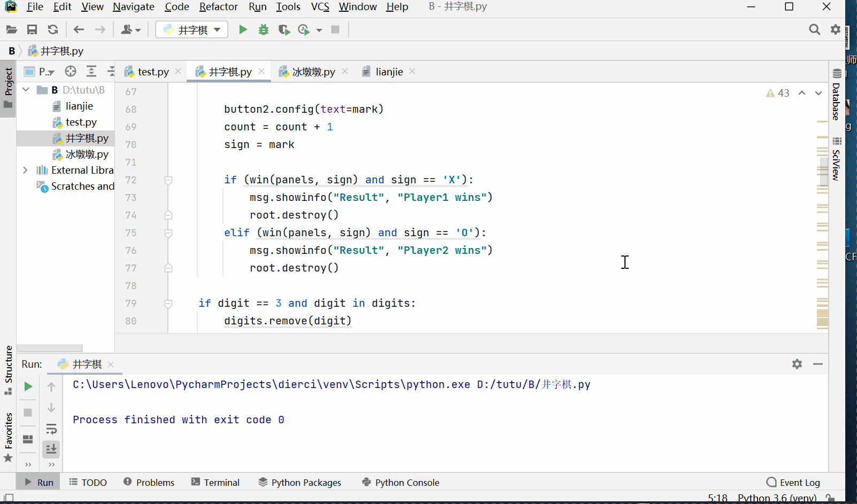Fold the if digit block at line 79

168,304
